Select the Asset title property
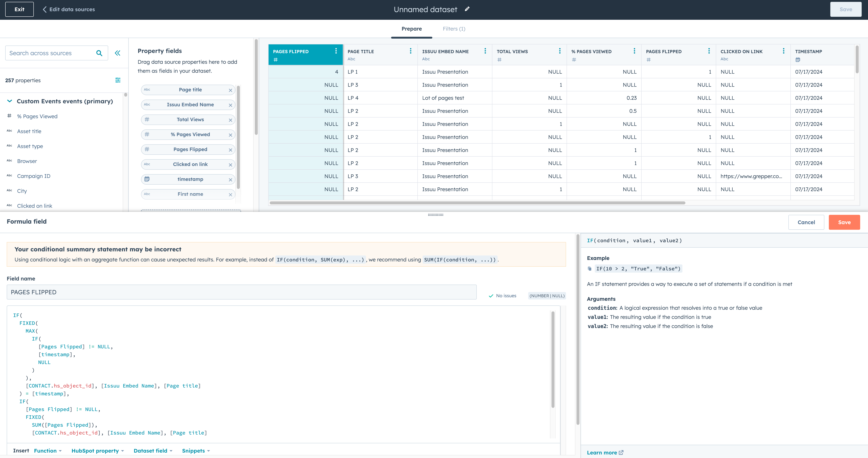 (x=29, y=131)
